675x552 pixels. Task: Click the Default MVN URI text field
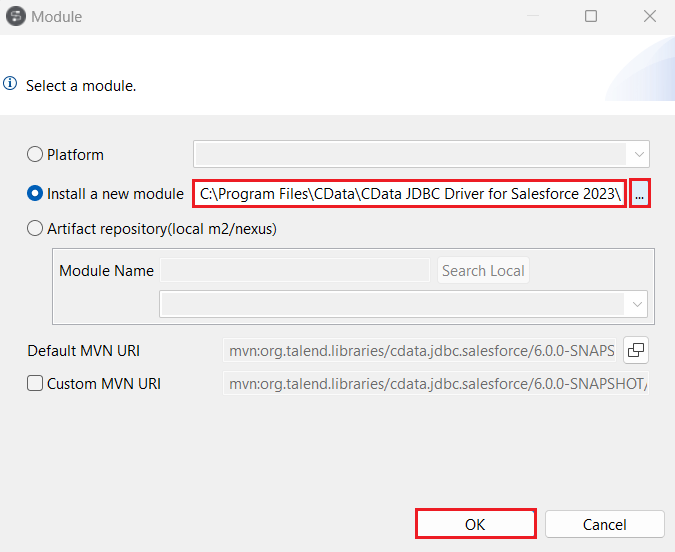point(420,350)
